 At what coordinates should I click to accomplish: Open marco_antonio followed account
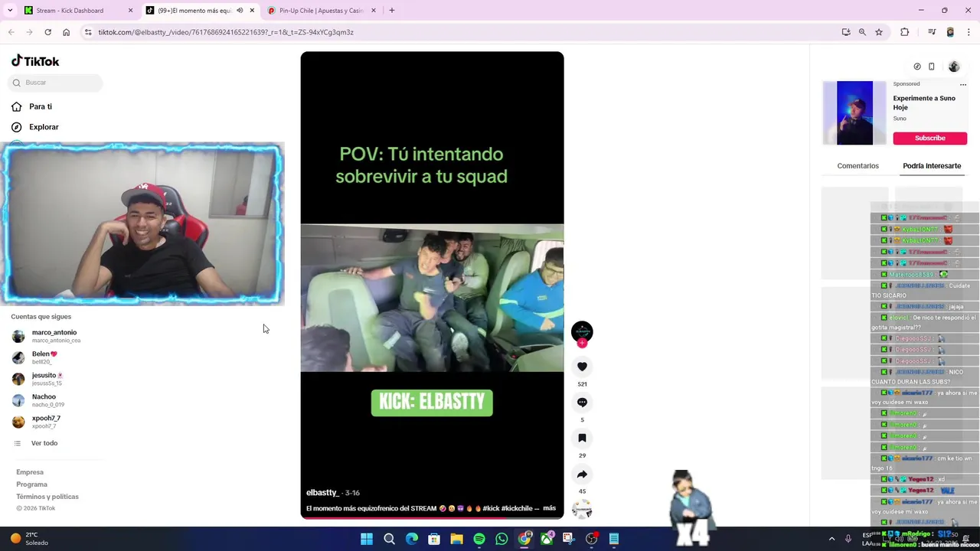[46, 336]
